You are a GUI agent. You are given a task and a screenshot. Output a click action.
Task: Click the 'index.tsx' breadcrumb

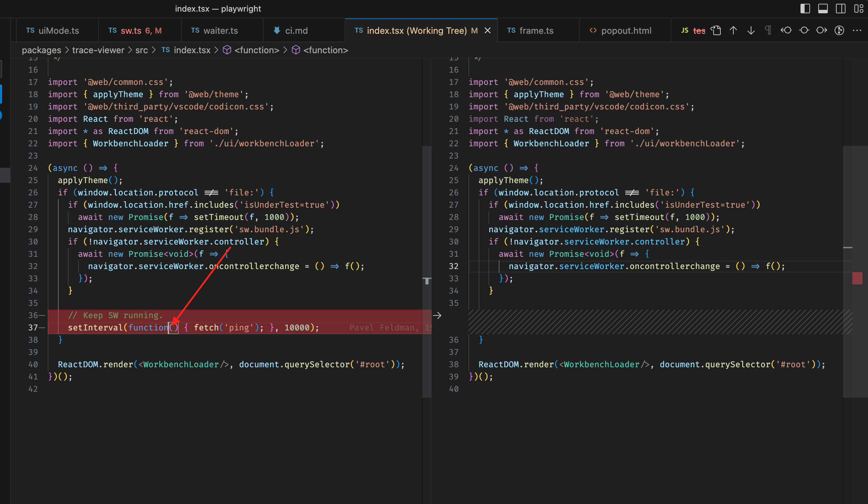tap(192, 50)
